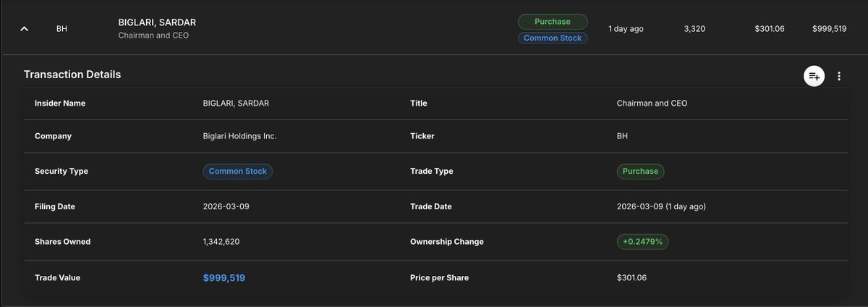Click the Trade Value label
The width and height of the screenshot is (868, 307).
58,278
